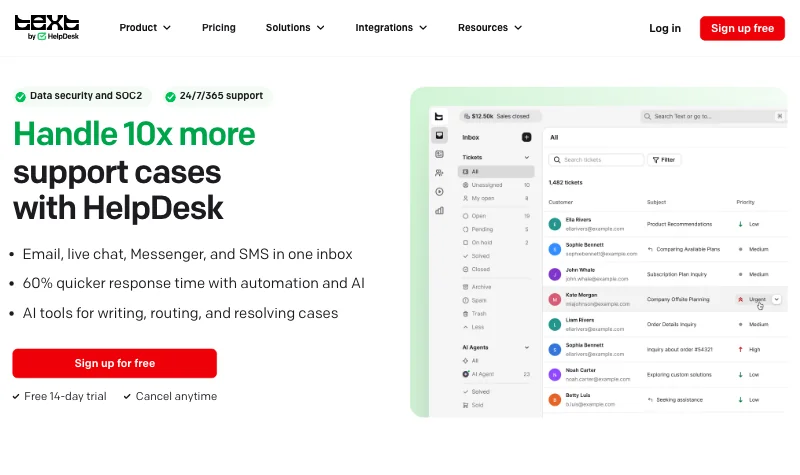Viewport: 800px width, 475px height.
Task: Click the Filter button
Action: point(664,160)
